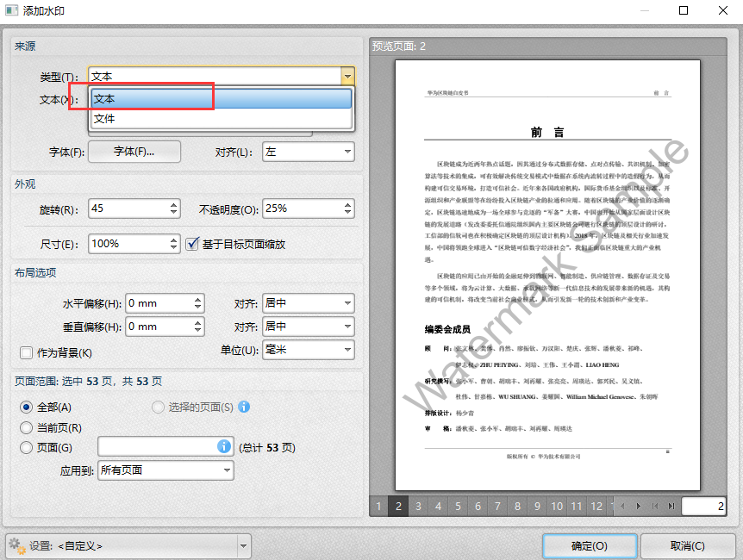Focus the preview page number field
The width and height of the screenshot is (743, 560).
click(x=703, y=506)
